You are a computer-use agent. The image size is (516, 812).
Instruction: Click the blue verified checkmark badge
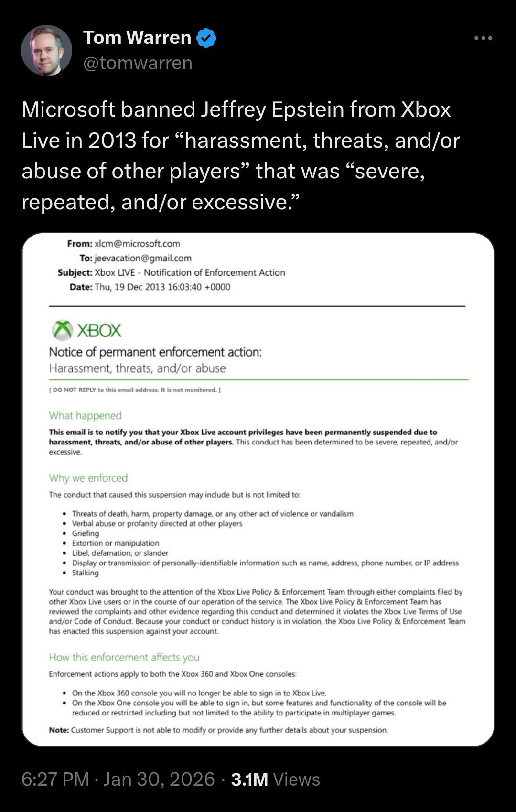coord(206,38)
